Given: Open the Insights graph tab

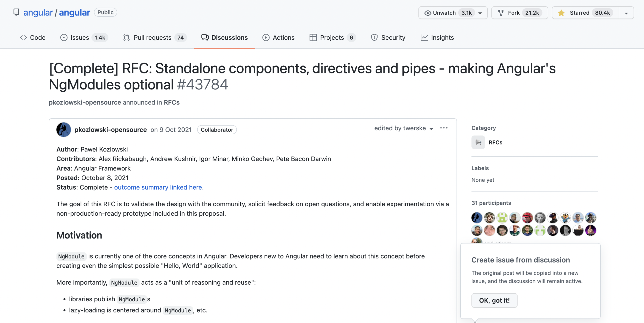Looking at the screenshot, I should click(437, 38).
